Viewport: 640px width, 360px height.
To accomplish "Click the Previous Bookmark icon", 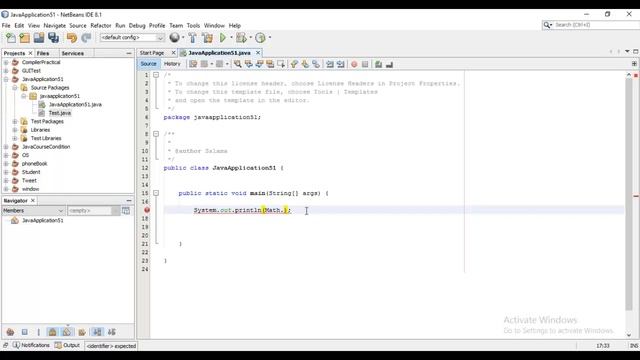I will tap(294, 64).
